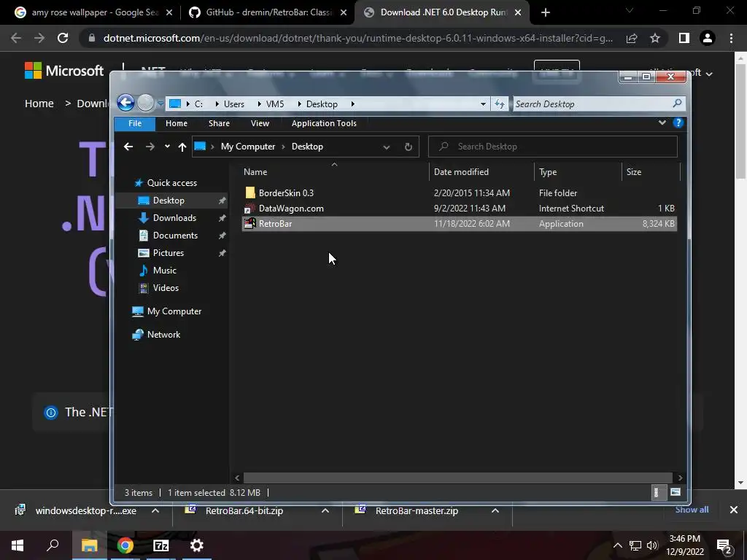Open the upper path bar dropdown arrow

pyautogui.click(x=483, y=104)
